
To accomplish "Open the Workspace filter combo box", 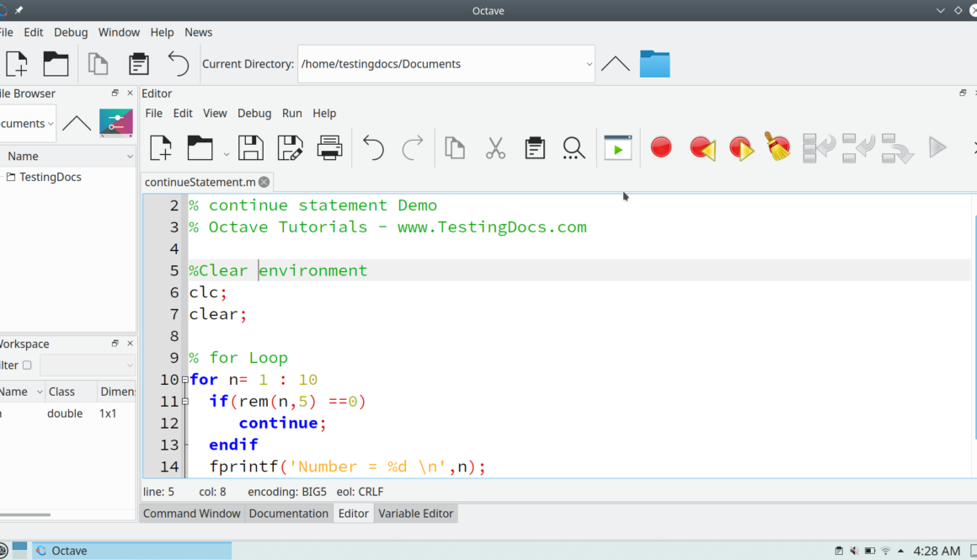I will point(88,365).
